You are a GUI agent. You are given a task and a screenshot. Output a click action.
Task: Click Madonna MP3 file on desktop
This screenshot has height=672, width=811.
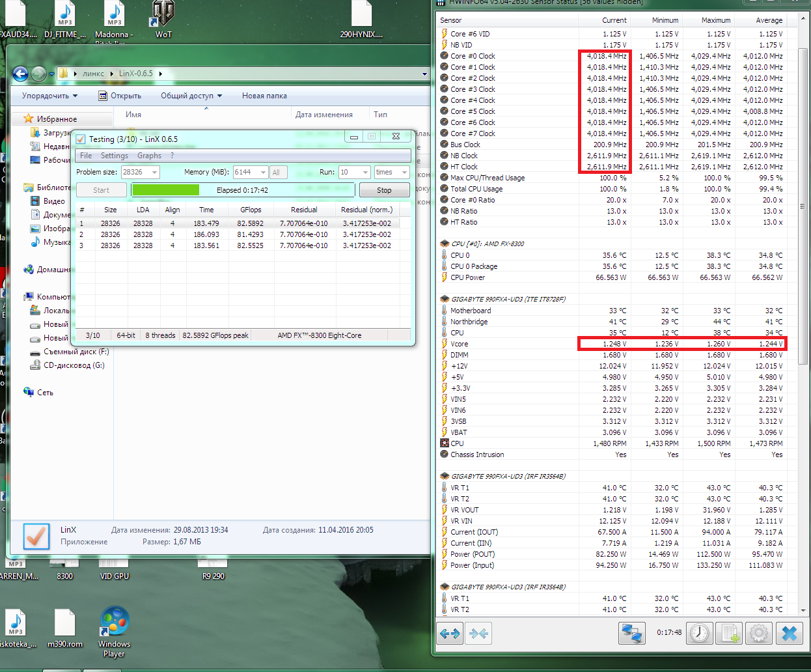(x=115, y=20)
